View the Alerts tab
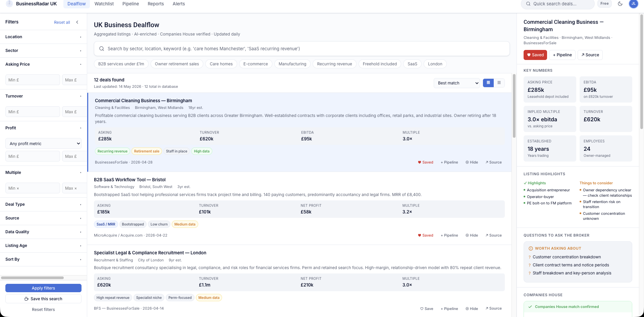This screenshot has height=317, width=644. point(179,4)
